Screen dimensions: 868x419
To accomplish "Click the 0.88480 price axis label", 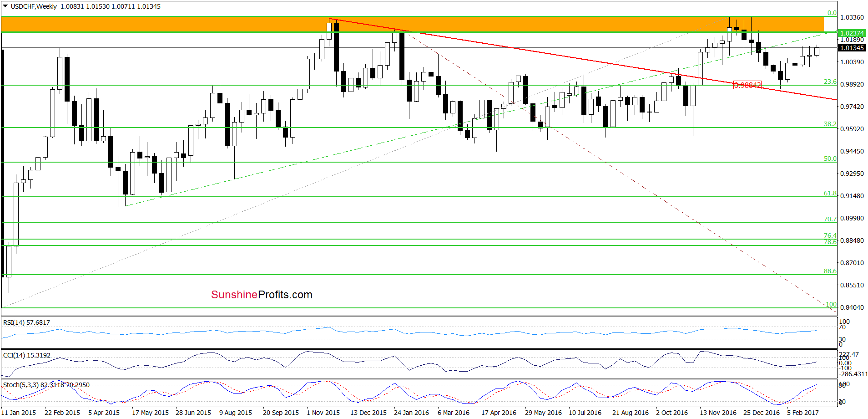I will [852, 240].
